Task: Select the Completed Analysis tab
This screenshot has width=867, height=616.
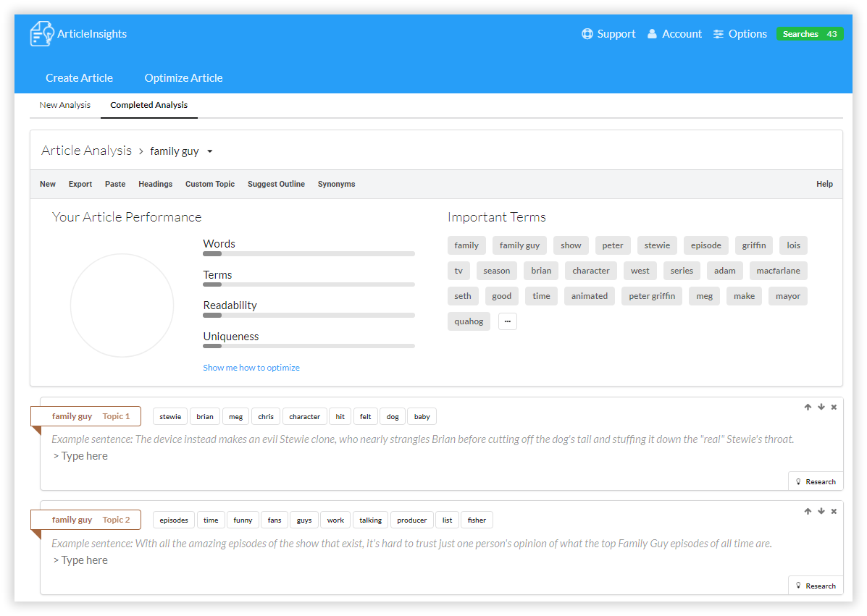Action: click(148, 105)
